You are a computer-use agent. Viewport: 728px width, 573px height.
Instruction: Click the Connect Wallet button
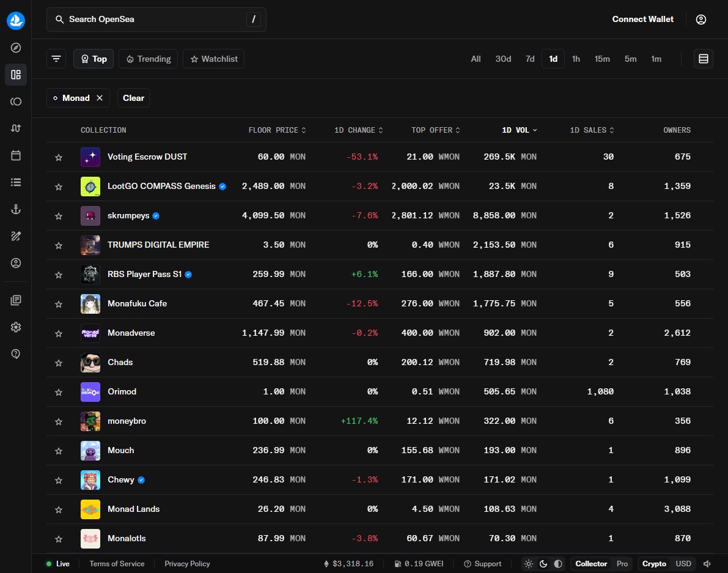click(642, 20)
